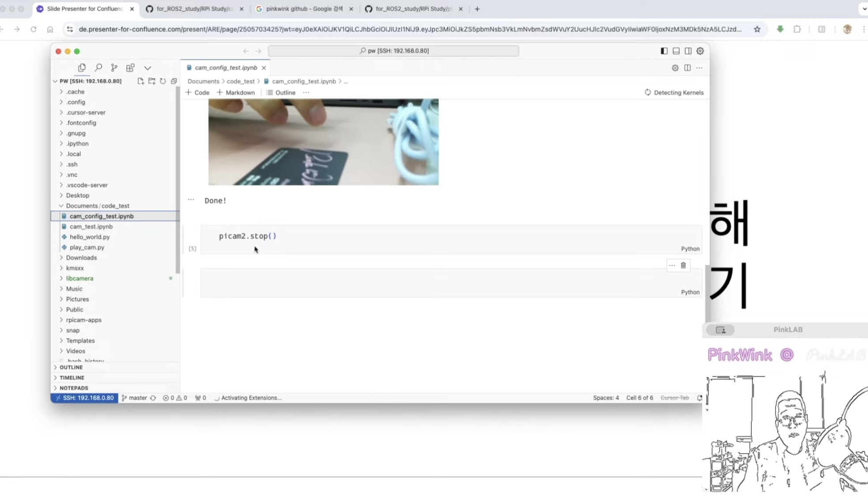Open Source Control view icon

click(x=114, y=68)
